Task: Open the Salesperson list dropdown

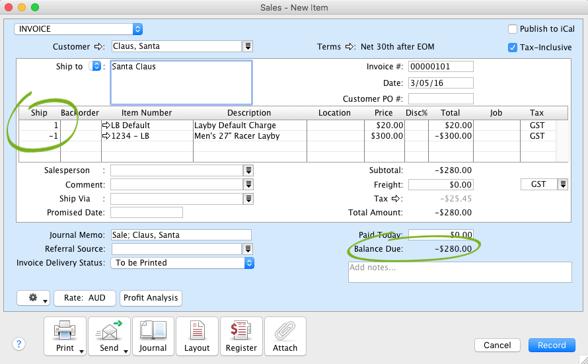Action: click(x=248, y=170)
